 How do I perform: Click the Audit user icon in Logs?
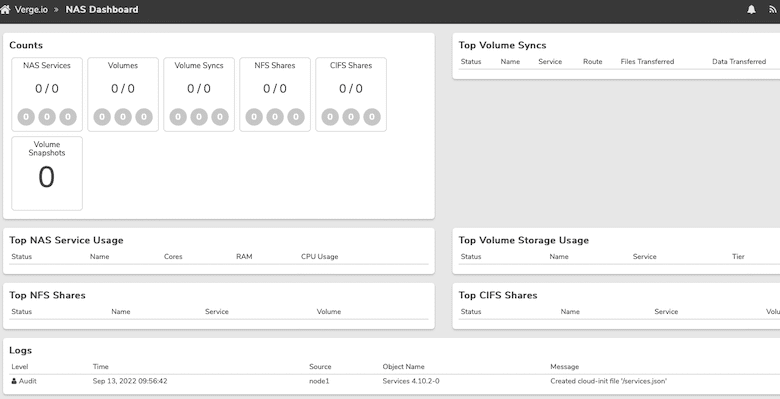pyautogui.click(x=14, y=381)
